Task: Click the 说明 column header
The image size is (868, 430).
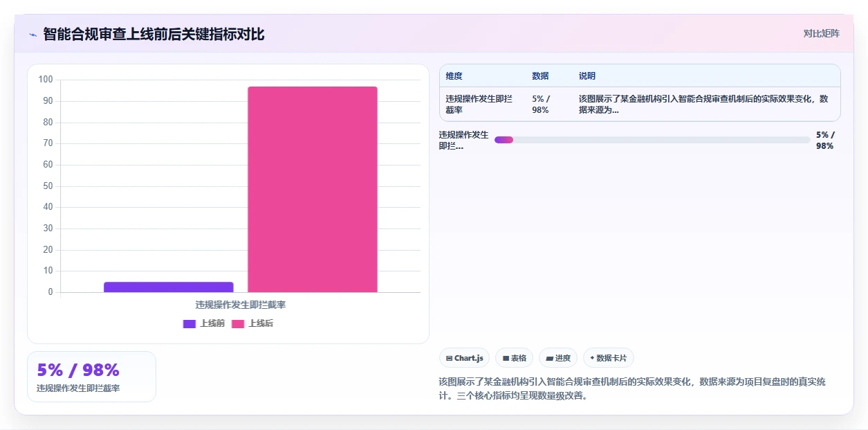Action: [587, 76]
